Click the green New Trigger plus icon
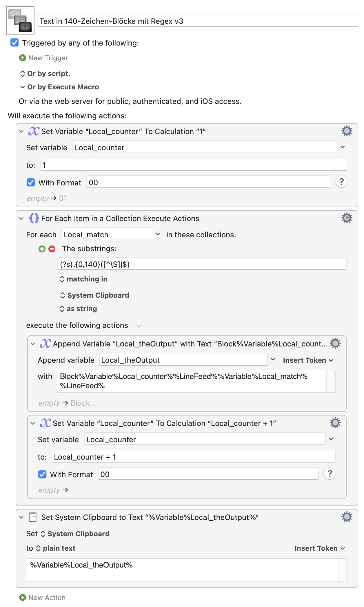The height and width of the screenshot is (607, 364). click(x=22, y=58)
